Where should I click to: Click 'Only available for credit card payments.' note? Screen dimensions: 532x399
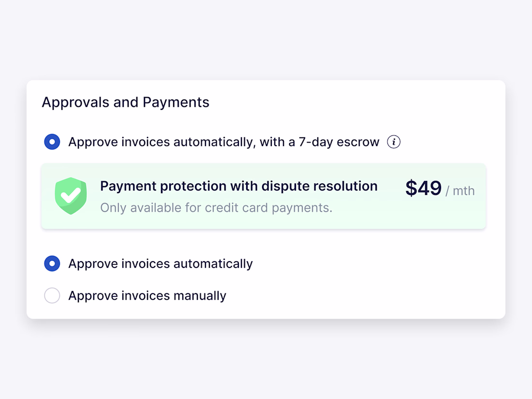(216, 208)
